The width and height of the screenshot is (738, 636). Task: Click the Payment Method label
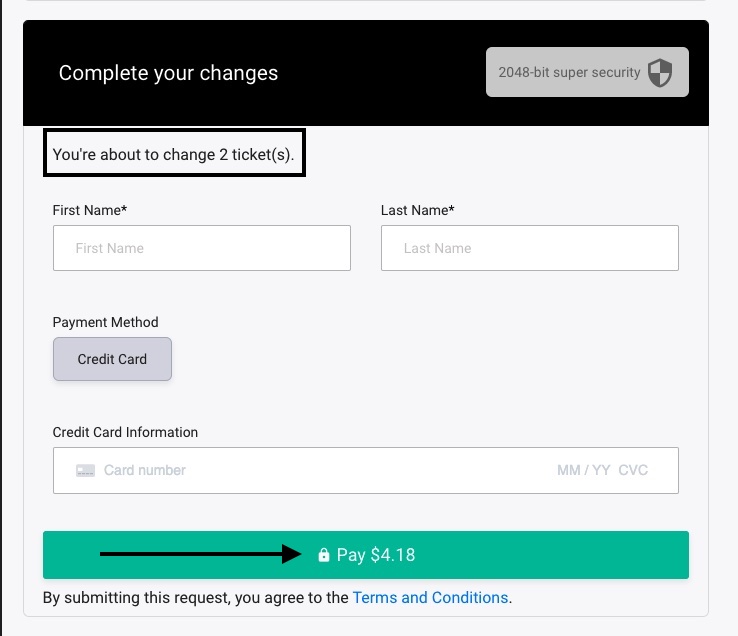[x=105, y=322]
